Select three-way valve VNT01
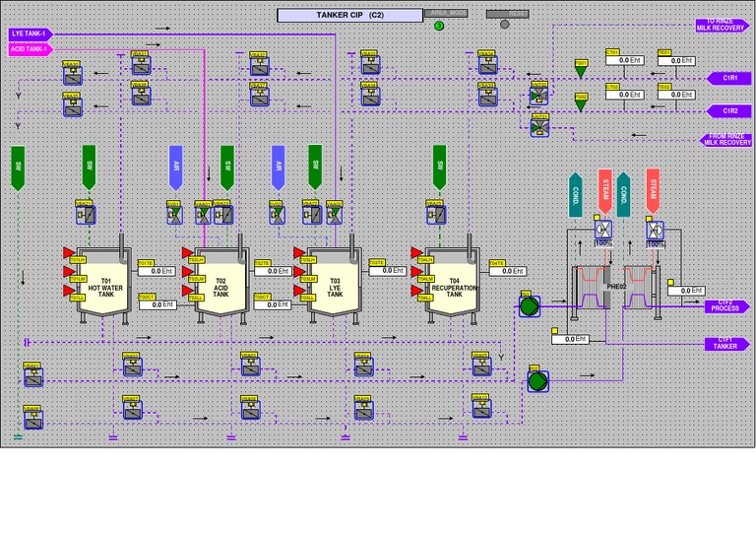Screen dimensions: 756x535 click(539, 128)
